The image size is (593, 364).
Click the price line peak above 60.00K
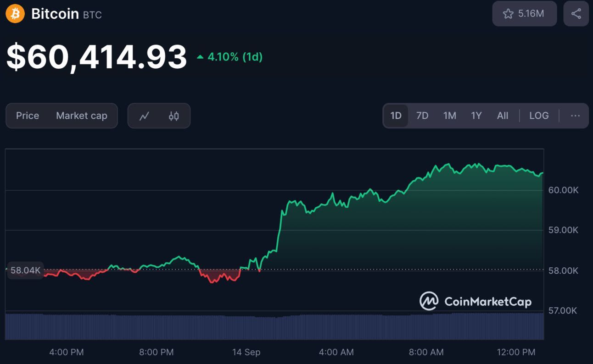(x=448, y=164)
